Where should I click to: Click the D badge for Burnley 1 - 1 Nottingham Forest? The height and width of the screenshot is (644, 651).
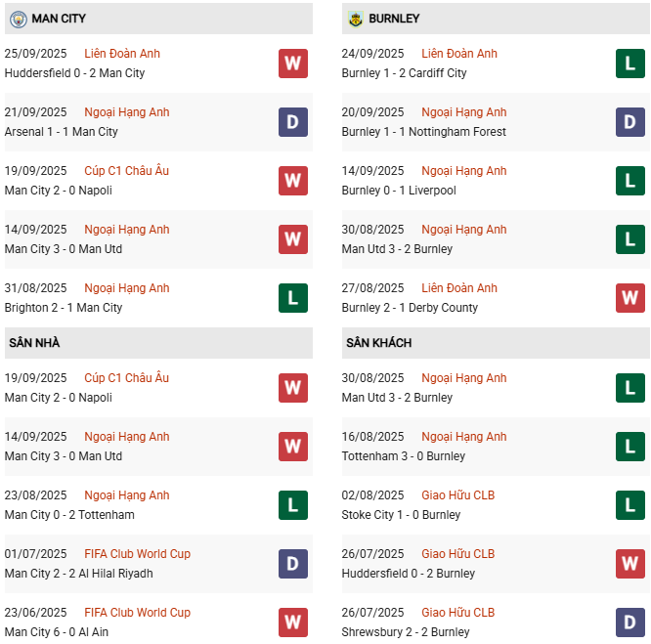630,122
